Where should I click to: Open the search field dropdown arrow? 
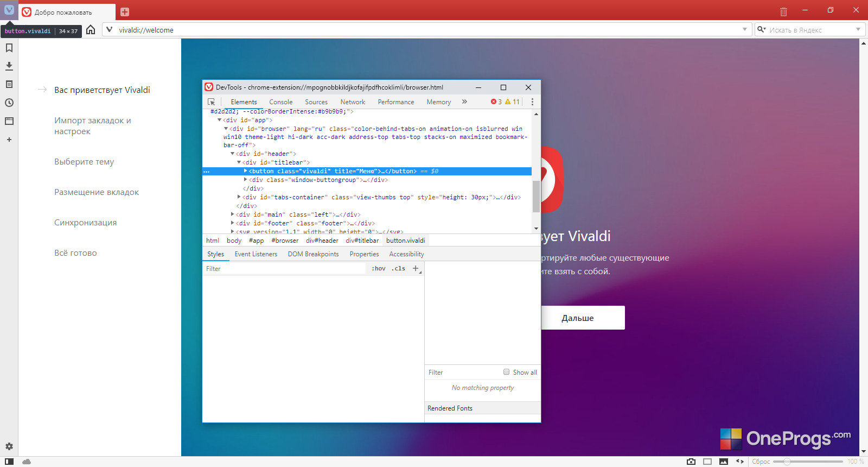pyautogui.click(x=858, y=29)
